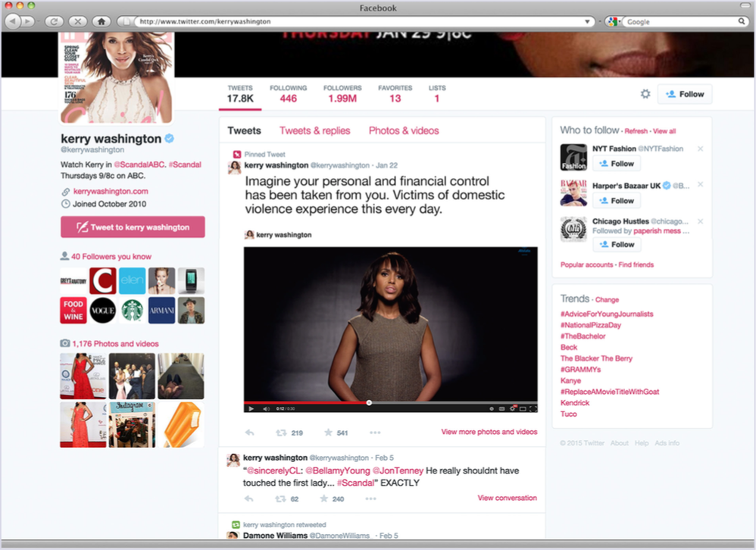Open the orange popsicle photo thumbnail
This screenshot has height=550, width=756.
pyautogui.click(x=181, y=425)
